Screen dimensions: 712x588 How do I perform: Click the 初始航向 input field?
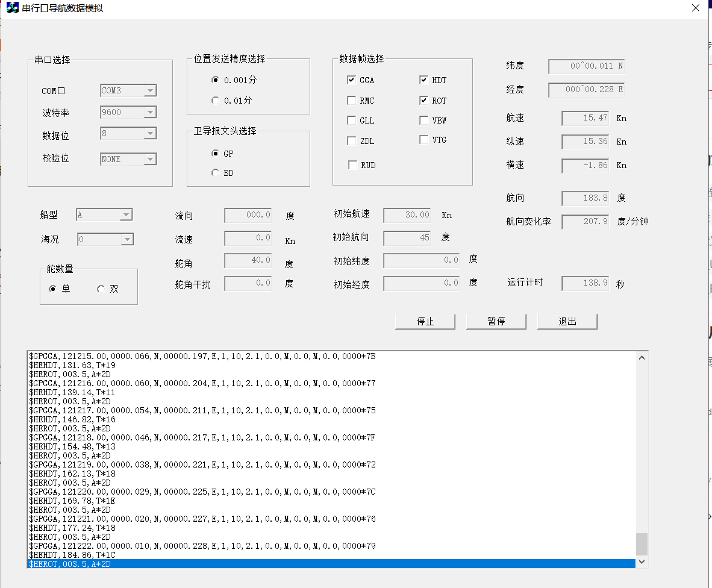(407, 237)
